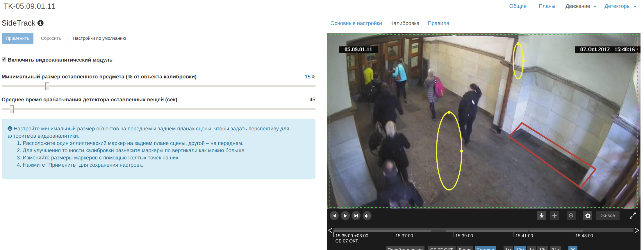644x250 pixels.
Task: Click the 15:37:00 timeline mark
Action: point(404,236)
